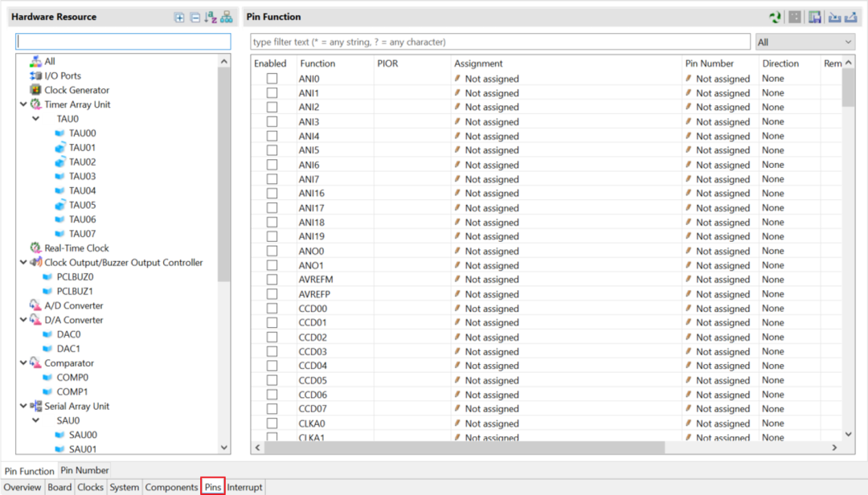Check the CCD06 checkbox
The image size is (868, 495).
[x=272, y=395]
